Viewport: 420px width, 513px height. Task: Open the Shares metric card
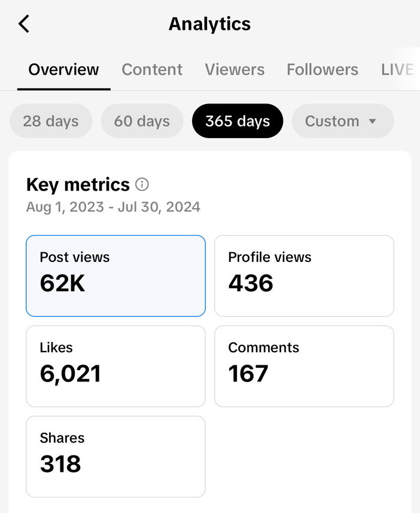click(x=115, y=456)
